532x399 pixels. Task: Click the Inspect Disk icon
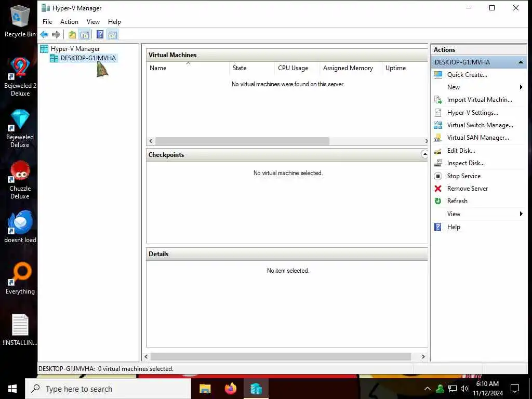point(438,163)
